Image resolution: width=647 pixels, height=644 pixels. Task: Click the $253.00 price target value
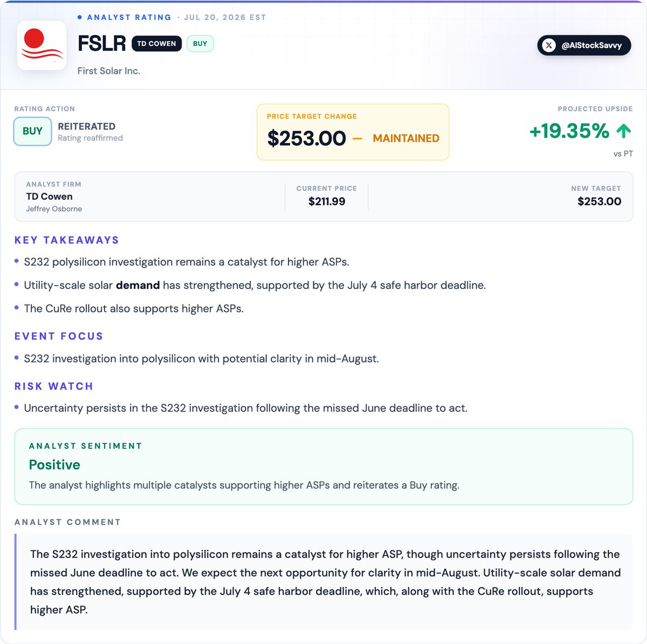click(x=306, y=139)
